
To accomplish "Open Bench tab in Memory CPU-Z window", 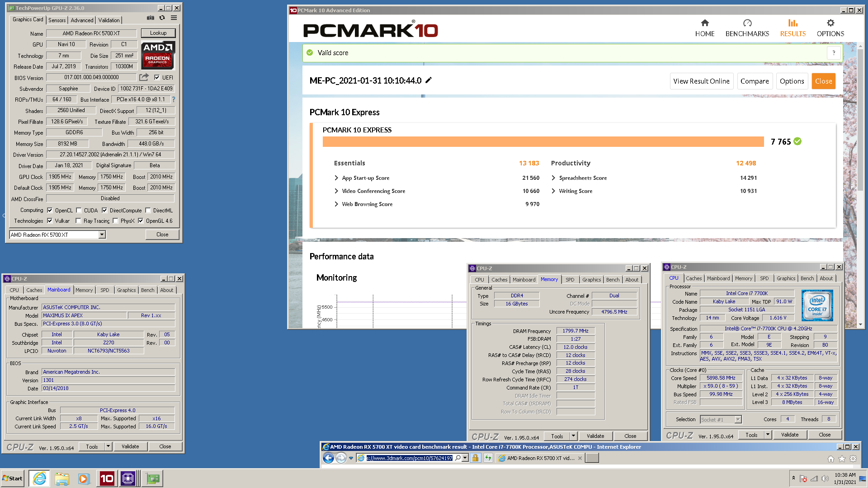I will (613, 280).
